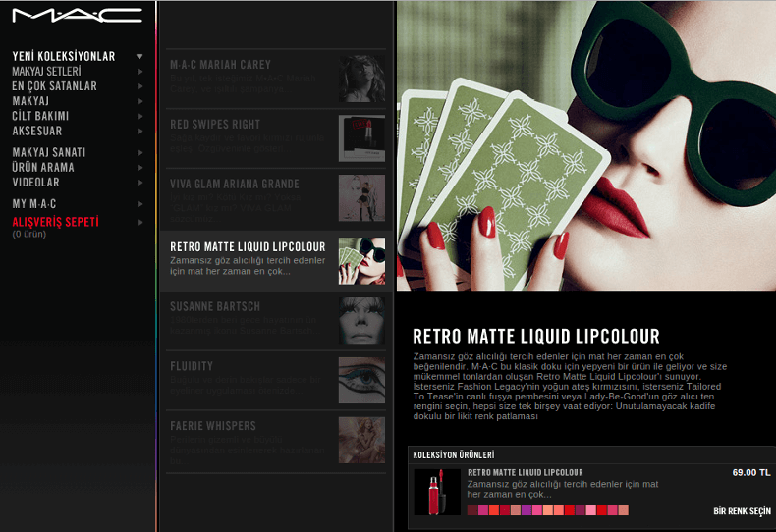Screen dimensions: 776x532
Task: Open the lipstick product image in Koleksiyon Ürünleri
Action: pos(437,493)
